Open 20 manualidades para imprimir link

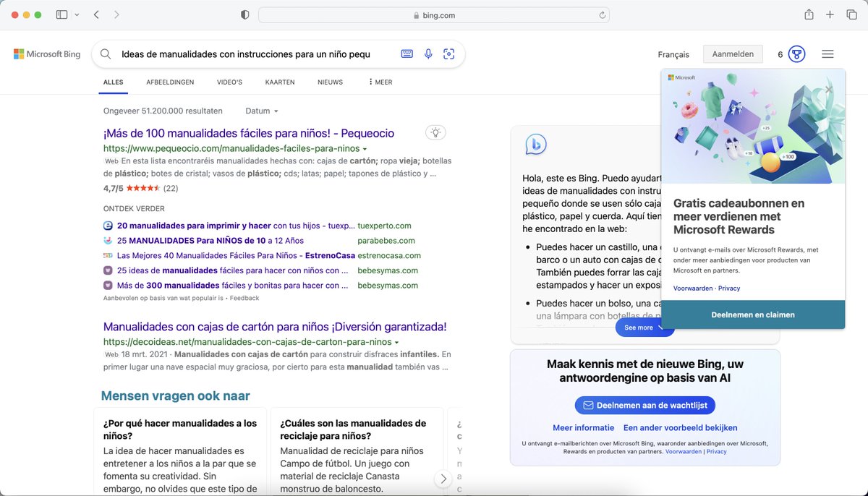236,226
